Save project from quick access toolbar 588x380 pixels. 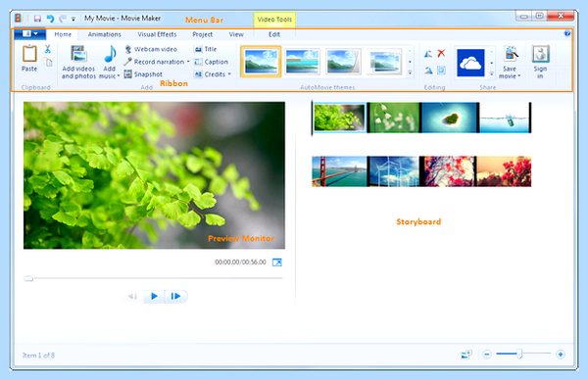click(x=37, y=19)
